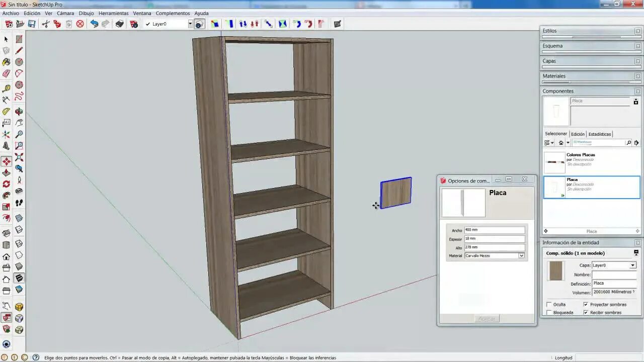This screenshot has width=644, height=362.
Task: Click the Components details arrow button
Action: point(636,143)
